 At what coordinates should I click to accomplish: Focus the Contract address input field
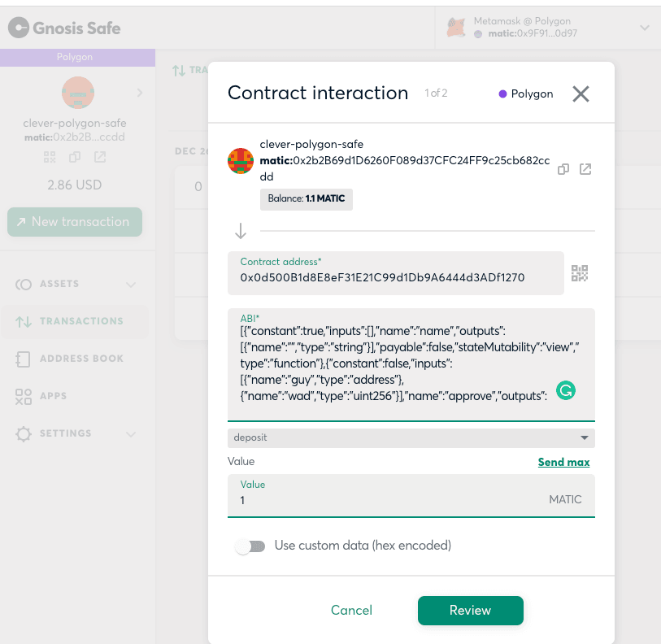395,273
